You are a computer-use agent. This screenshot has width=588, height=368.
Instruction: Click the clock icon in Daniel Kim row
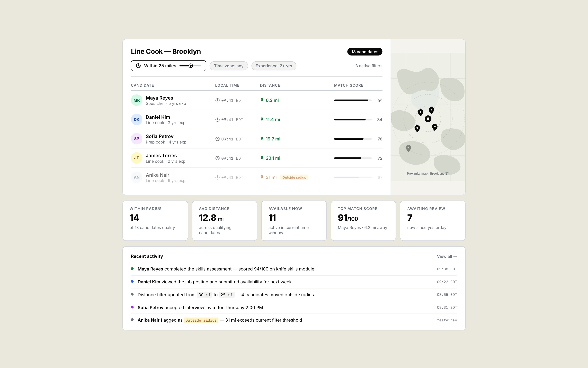[x=217, y=120]
